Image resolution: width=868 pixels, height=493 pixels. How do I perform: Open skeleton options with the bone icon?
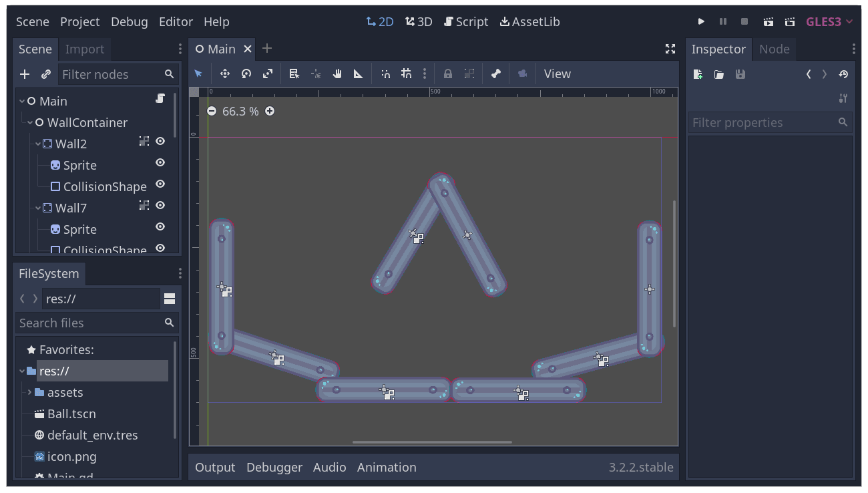(x=496, y=73)
